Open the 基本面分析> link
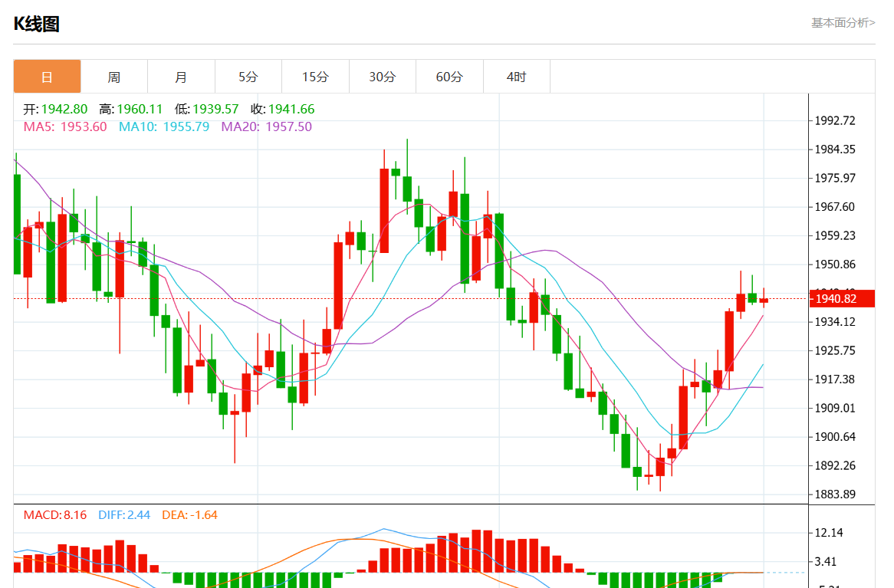This screenshot has height=588, width=894. click(843, 23)
